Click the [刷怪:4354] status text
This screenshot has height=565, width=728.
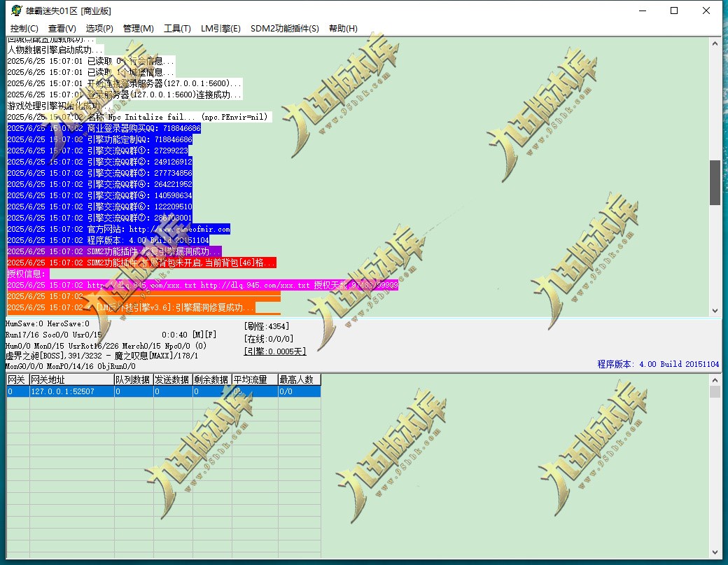pos(267,326)
